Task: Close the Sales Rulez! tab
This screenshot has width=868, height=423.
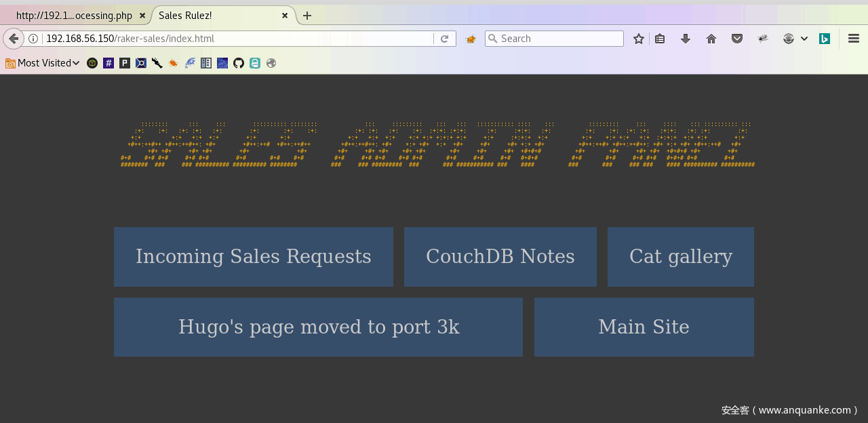Action: click(285, 15)
